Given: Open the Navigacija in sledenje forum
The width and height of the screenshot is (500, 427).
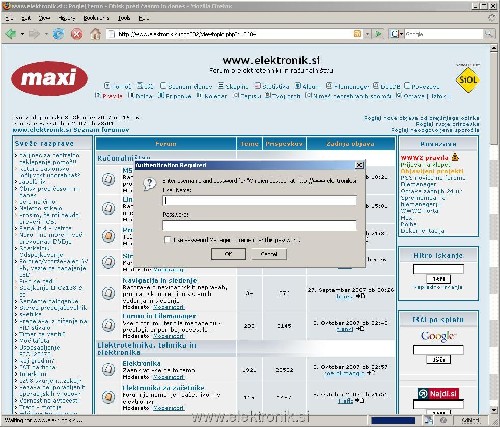Looking at the screenshot, I should click(x=160, y=281).
